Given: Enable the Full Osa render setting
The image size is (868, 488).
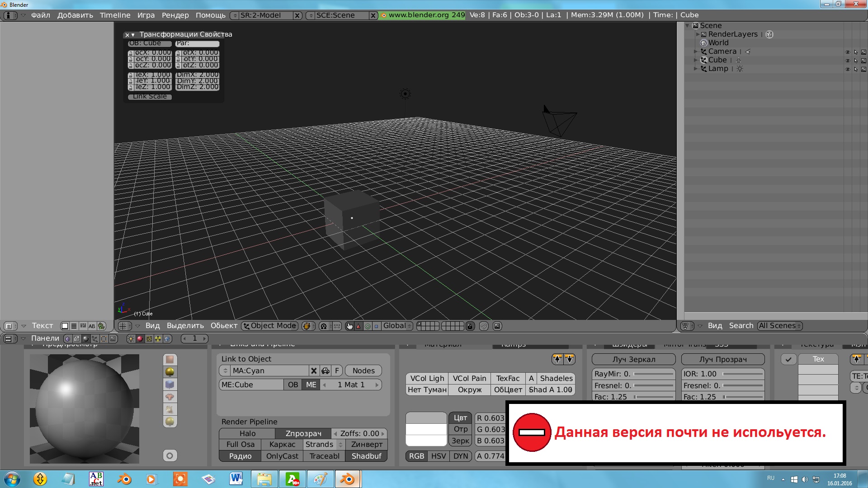Looking at the screenshot, I should (x=239, y=444).
